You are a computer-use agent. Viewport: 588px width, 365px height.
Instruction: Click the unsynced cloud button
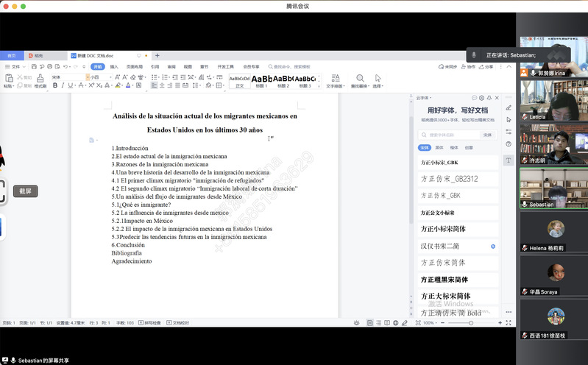[447, 66]
